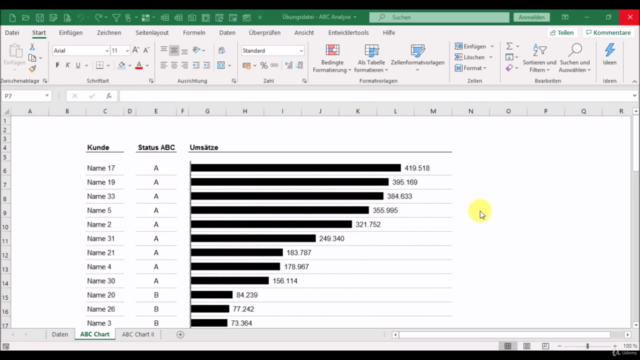
Task: Click the camera icon in quick access toolbar
Action: click(192, 18)
